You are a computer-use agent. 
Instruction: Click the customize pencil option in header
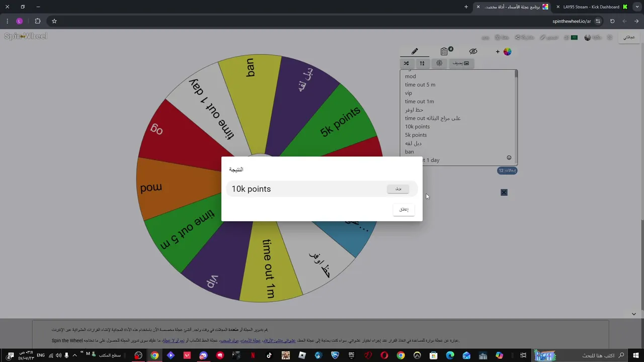point(549,37)
